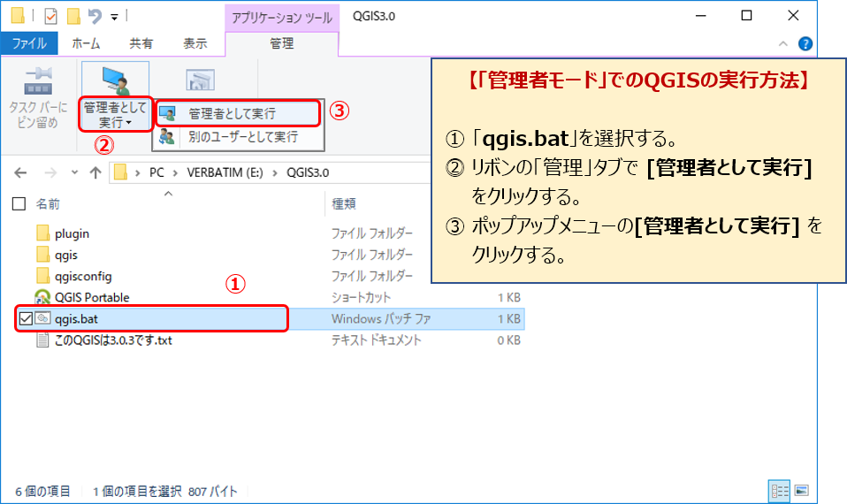Click the New folder quick access icon
Image resolution: width=847 pixels, height=504 pixels.
(x=73, y=16)
